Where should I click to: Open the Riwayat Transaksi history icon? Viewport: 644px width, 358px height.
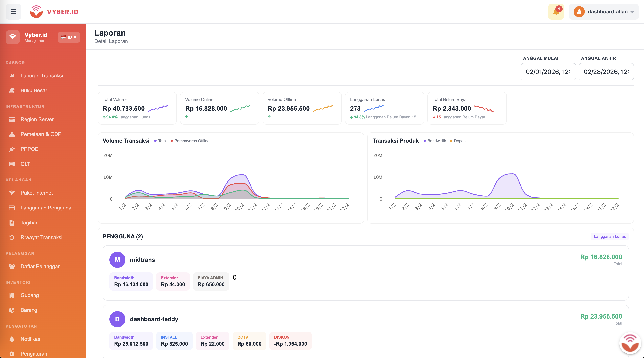(12, 237)
